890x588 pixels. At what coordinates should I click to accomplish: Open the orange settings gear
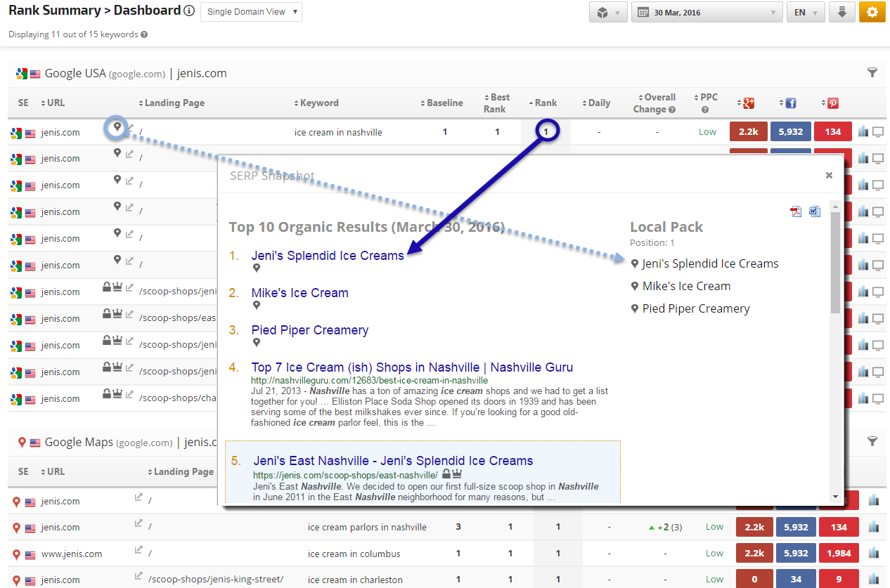[x=872, y=13]
